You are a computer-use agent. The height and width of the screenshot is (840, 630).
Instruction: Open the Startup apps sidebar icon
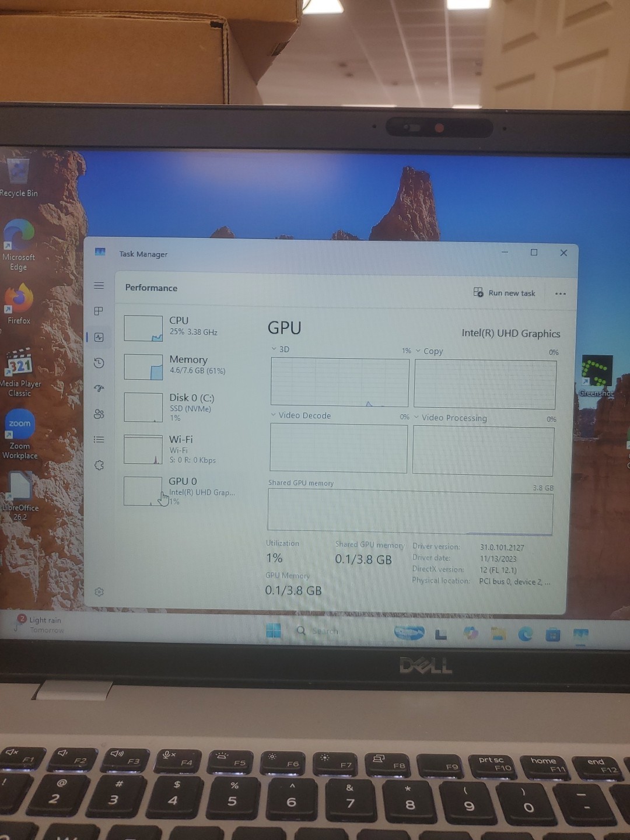(99, 388)
